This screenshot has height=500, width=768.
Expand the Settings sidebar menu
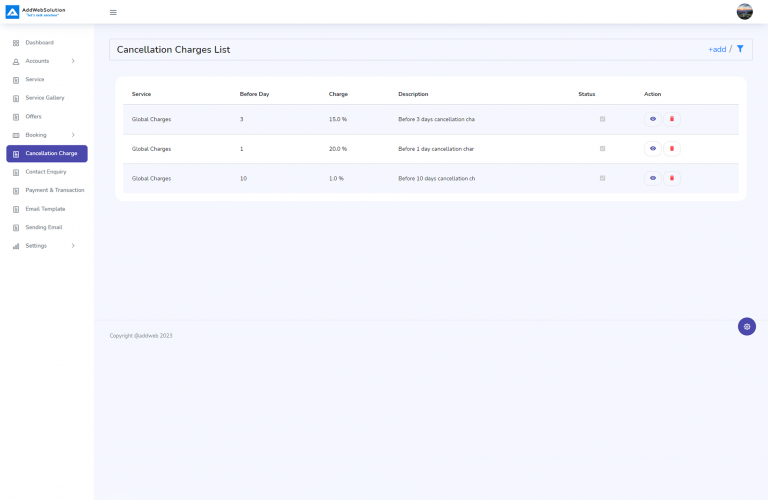(x=46, y=246)
